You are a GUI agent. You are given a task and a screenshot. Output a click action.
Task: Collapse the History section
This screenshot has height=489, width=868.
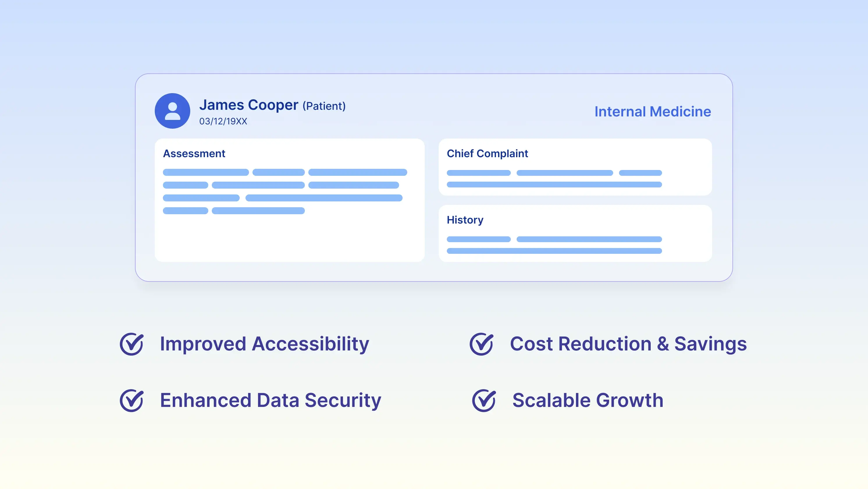click(465, 219)
